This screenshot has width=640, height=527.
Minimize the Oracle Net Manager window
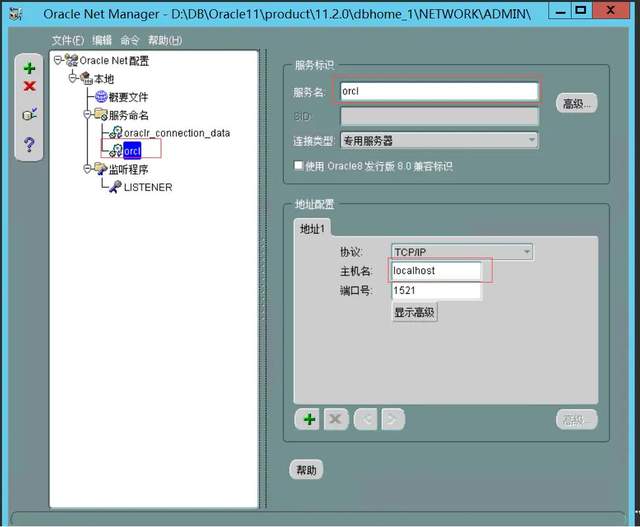560,11
